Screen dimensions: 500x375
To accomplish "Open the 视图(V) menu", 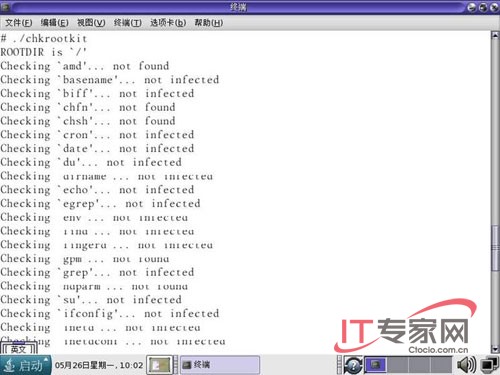I will pos(91,23).
